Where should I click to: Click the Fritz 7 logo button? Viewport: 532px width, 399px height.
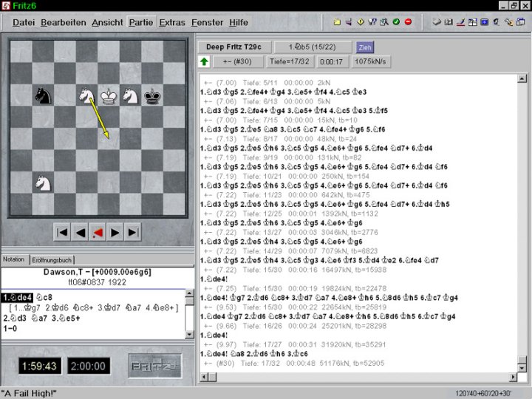pos(155,366)
